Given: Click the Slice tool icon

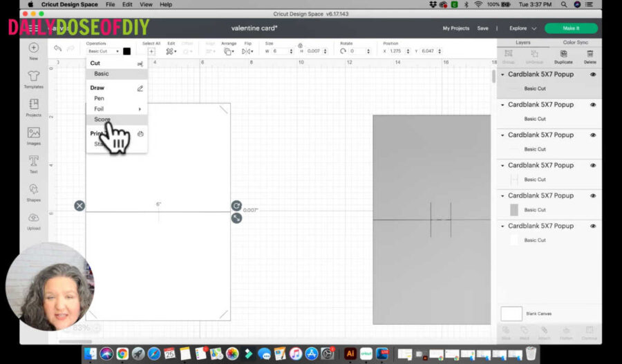Looking at the screenshot, I should [506, 330].
